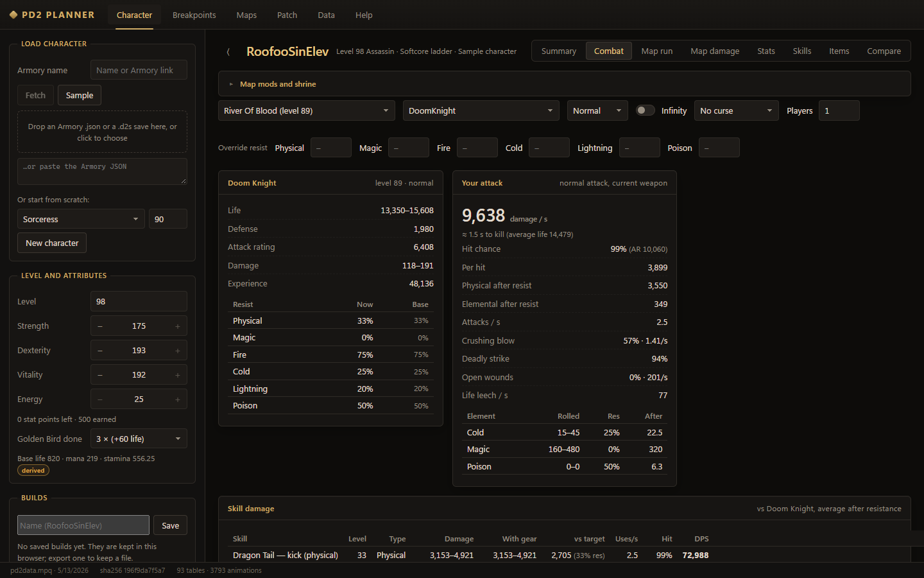Switch to the Map damage tab
The height and width of the screenshot is (578, 924).
(715, 51)
